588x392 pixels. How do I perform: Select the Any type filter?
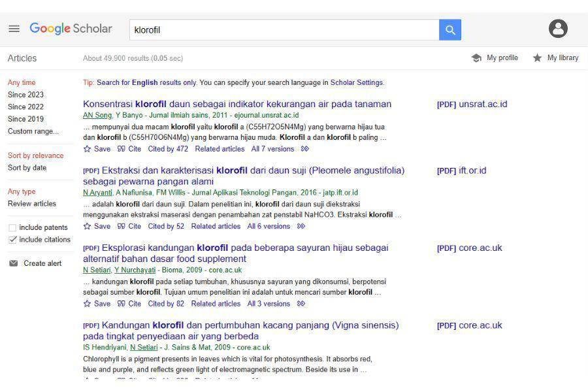22,191
